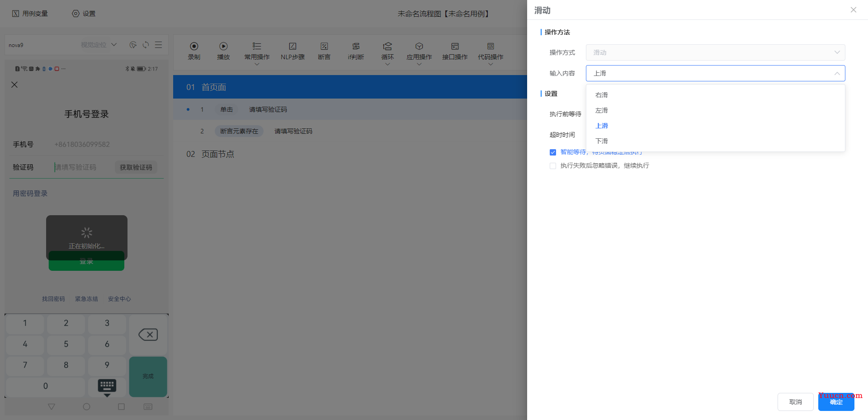
Task: Click the device pointer icon beside 视觉定位
Action: 133,45
